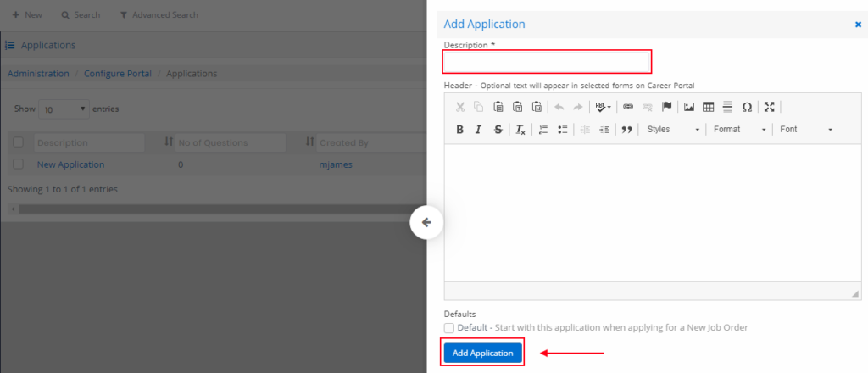Click Paste as plain text icon
This screenshot has width=868, height=373.
point(518,107)
